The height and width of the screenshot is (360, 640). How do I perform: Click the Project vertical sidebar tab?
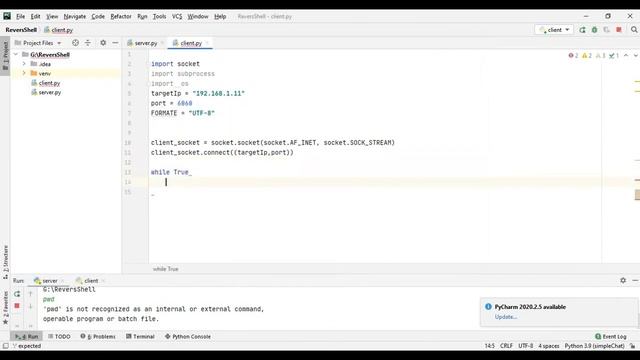pyautogui.click(x=5, y=56)
